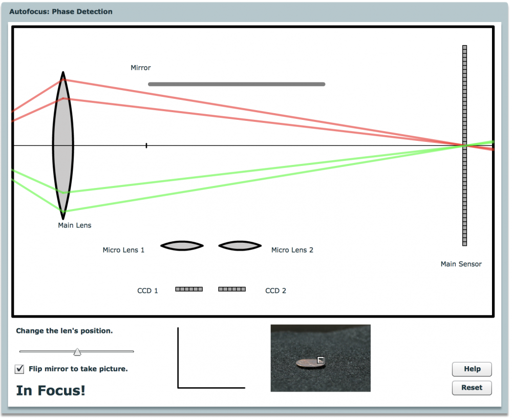Click the Main Lens shape in the diagram

tap(63, 145)
